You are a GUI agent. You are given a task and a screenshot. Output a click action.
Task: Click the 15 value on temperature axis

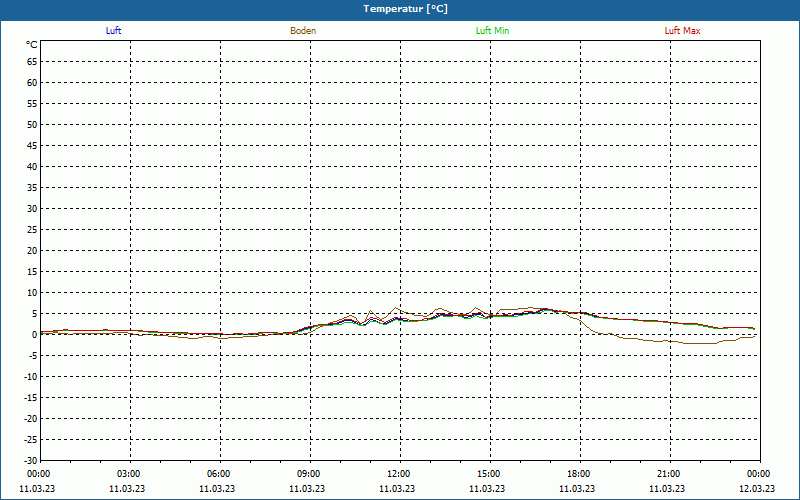click(32, 272)
